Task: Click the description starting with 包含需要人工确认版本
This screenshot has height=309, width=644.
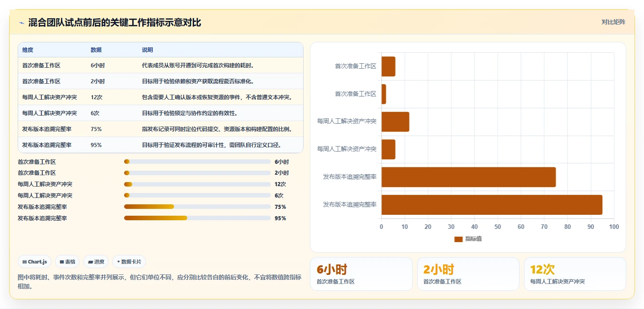Action: (x=217, y=97)
